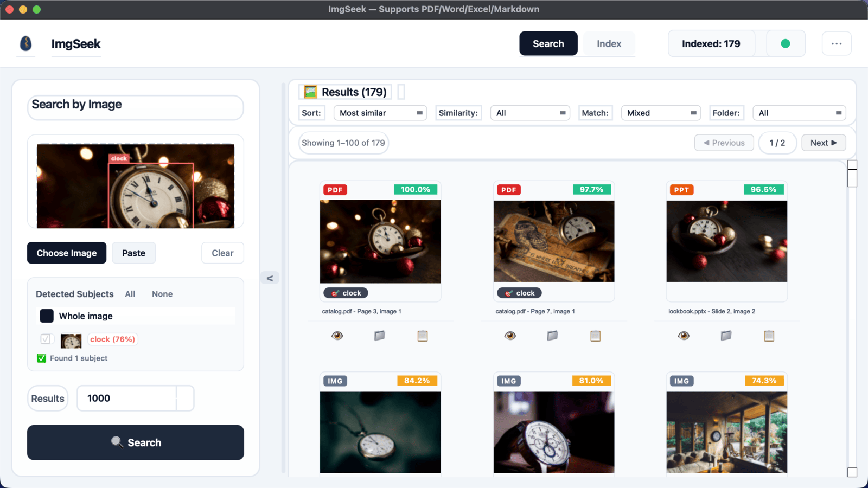Collapse the left panel with the < arrow
Viewport: 868px width, 488px height.
click(270, 278)
